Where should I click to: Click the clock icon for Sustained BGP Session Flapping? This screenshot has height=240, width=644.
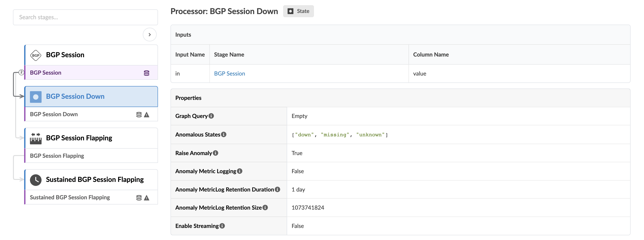36,180
